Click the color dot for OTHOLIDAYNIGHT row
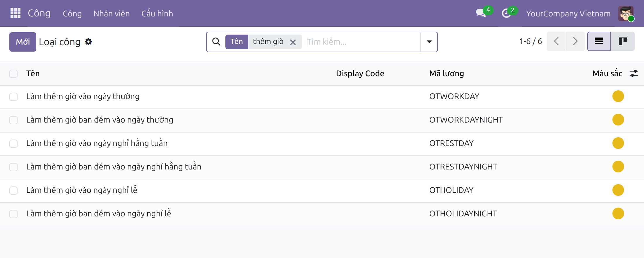Viewport: 644px width, 258px height. click(618, 213)
